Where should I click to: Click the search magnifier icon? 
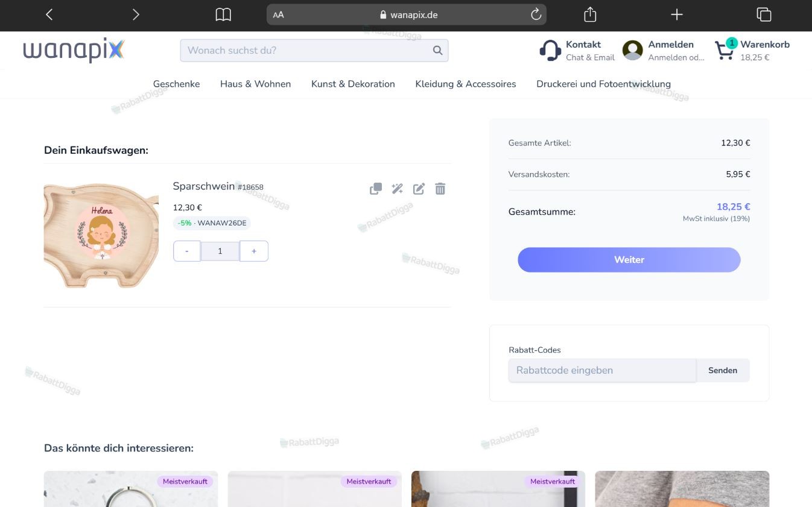pos(438,51)
